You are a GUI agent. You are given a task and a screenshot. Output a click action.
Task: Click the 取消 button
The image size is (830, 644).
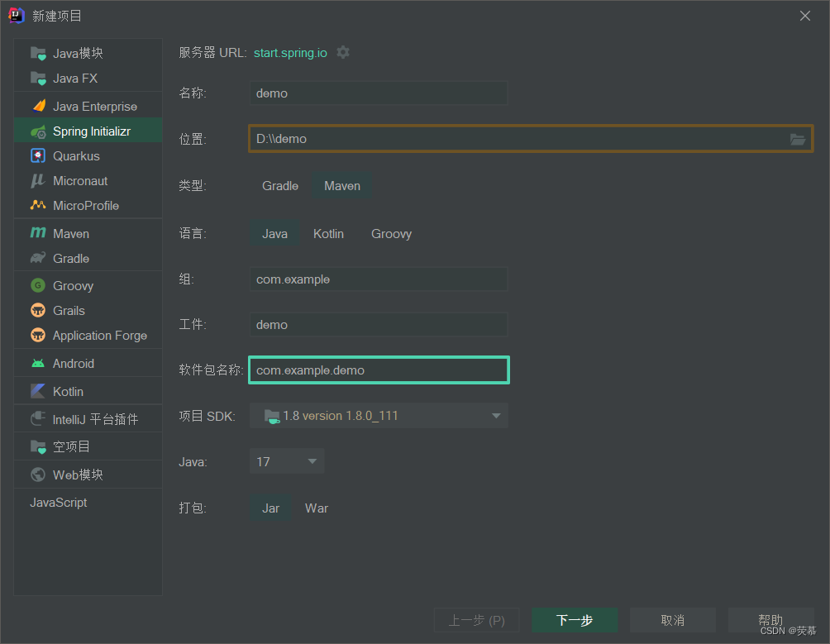pos(673,620)
